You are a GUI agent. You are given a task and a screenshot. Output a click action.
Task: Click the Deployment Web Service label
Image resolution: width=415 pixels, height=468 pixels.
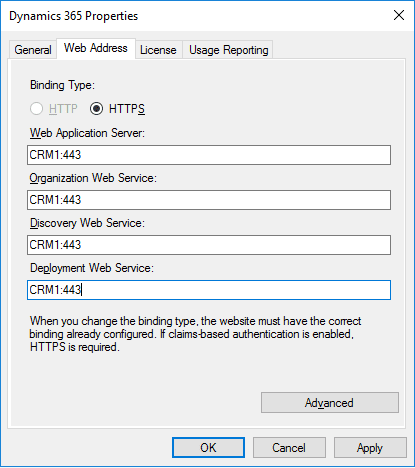[92, 268]
